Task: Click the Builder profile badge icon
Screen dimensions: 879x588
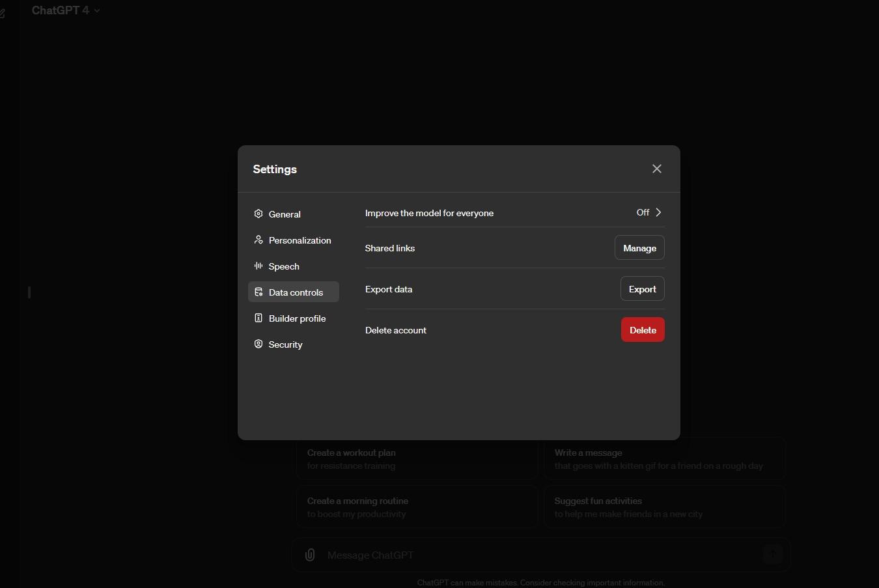Action: pos(258,318)
